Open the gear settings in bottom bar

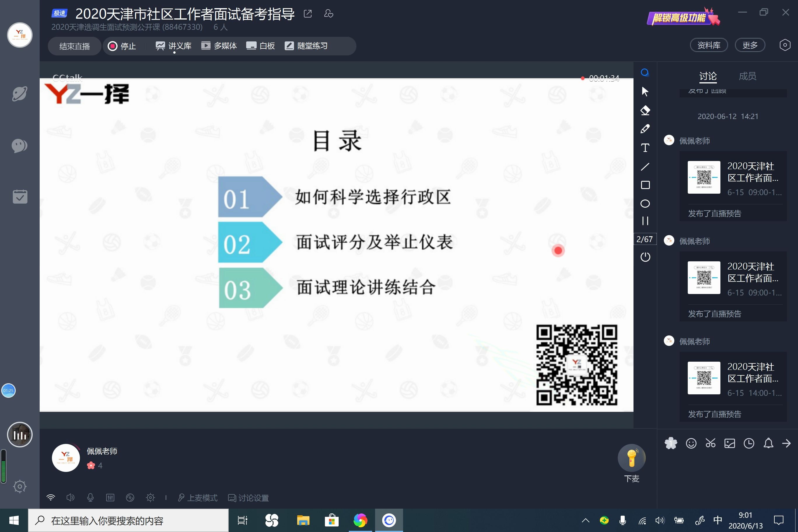point(150,498)
